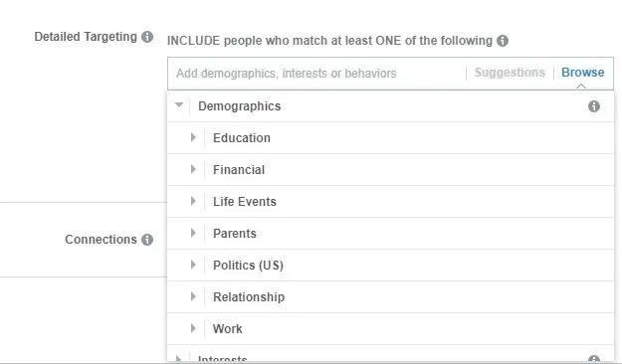The height and width of the screenshot is (364, 622).
Task: Click info icon beside Detailed Targeting label
Action: coord(147,37)
